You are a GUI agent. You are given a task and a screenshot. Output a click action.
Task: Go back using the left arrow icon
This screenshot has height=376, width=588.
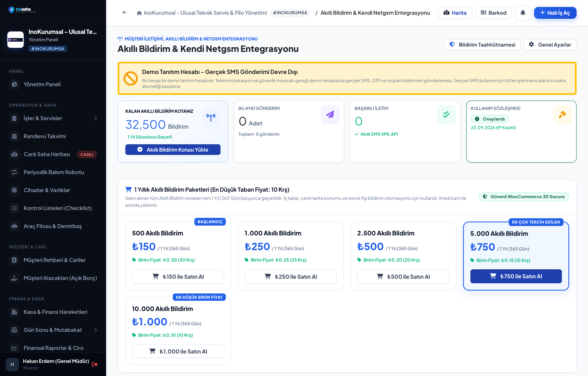click(125, 12)
